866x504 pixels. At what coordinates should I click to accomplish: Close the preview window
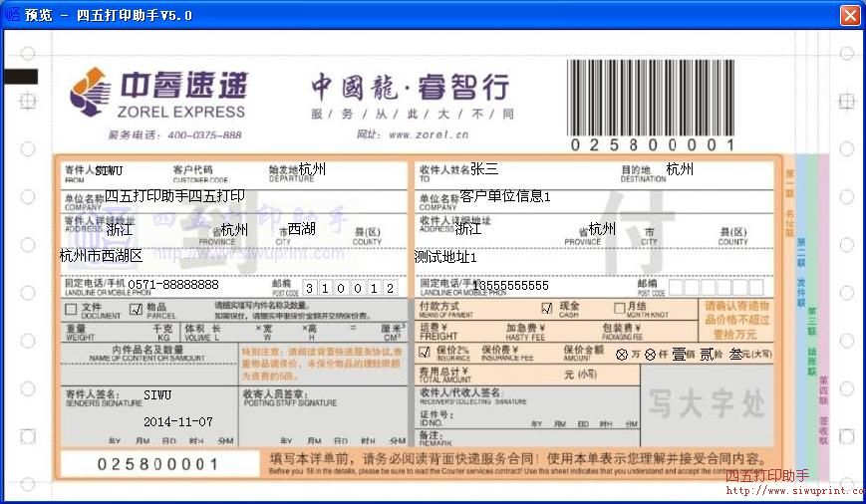coord(850,15)
